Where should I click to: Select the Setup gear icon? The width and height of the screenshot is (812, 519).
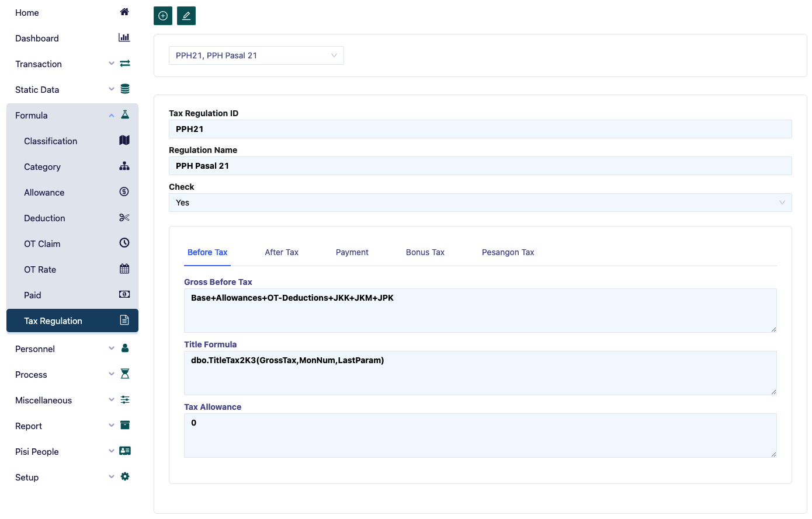[124, 476]
